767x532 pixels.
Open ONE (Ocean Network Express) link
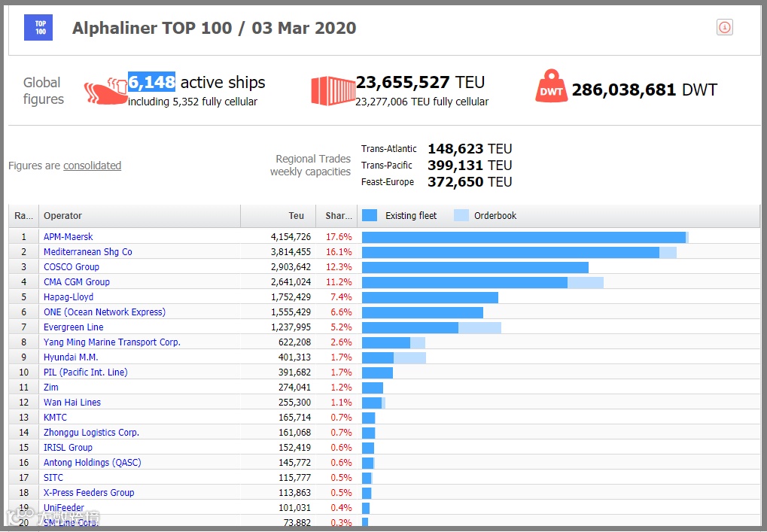(104, 312)
